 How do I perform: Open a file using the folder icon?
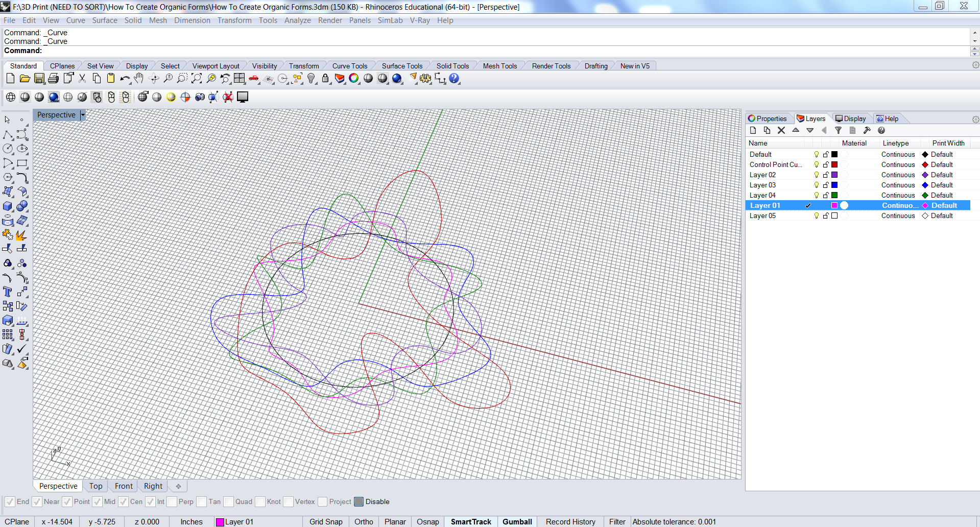point(25,79)
